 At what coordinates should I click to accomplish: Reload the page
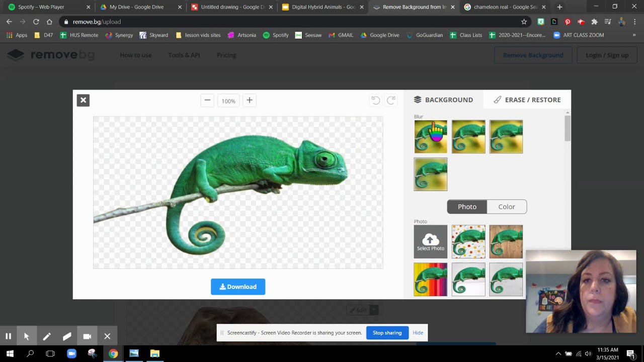[36, 22]
